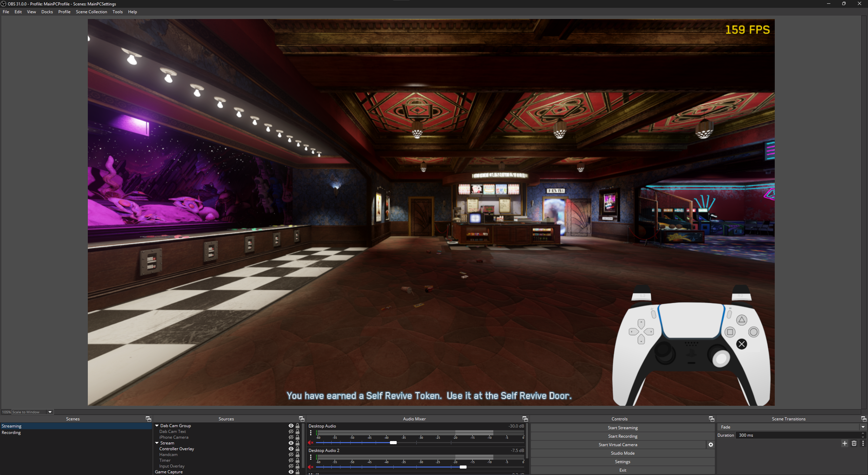Open the Help menu

133,12
